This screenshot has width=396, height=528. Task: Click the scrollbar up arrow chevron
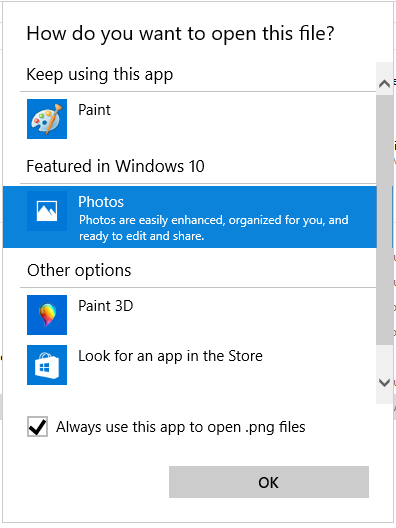click(384, 83)
